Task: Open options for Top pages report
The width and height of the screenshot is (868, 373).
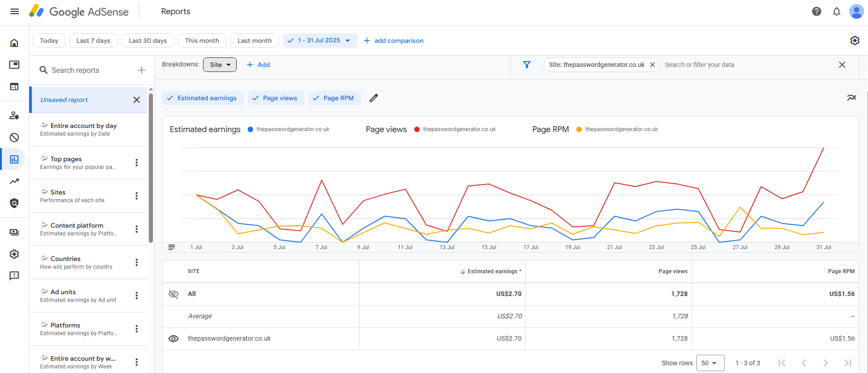Action: [x=137, y=163]
